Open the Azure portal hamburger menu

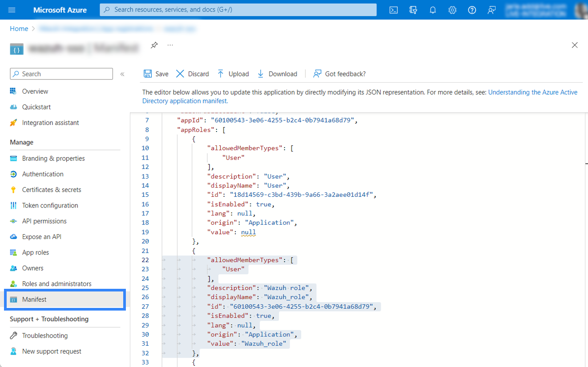pyautogui.click(x=12, y=10)
